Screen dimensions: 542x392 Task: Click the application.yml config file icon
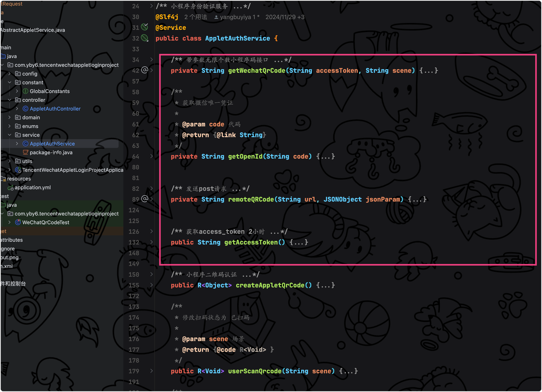point(11,188)
